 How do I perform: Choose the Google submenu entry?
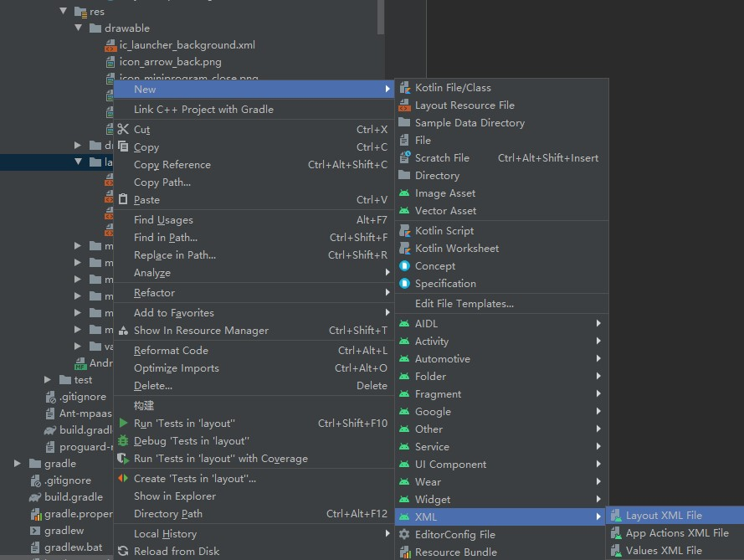coord(501,412)
